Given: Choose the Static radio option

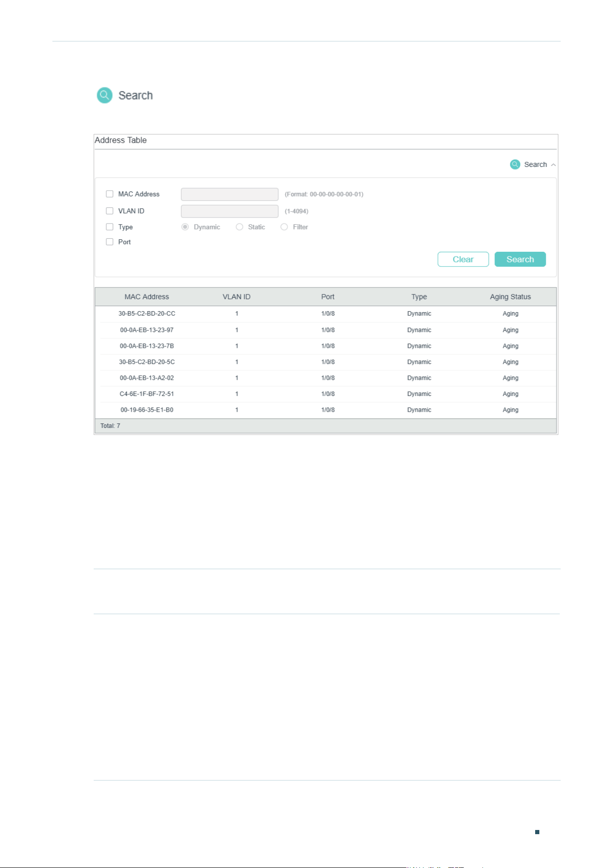Looking at the screenshot, I should point(239,227).
